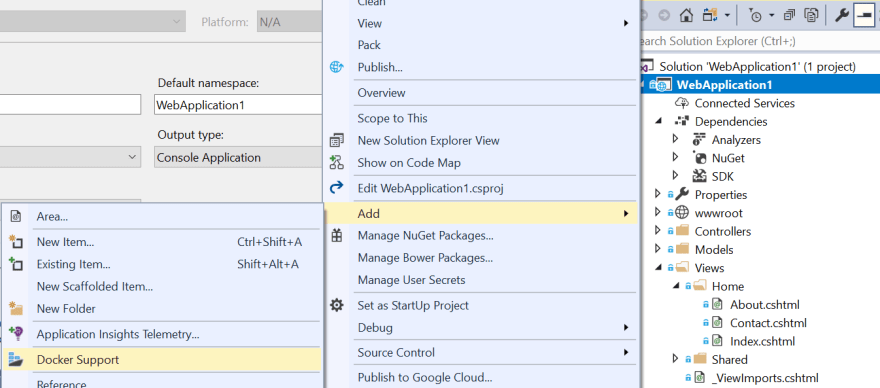The width and height of the screenshot is (880, 388).
Task: Click the Default namespace text field
Action: (x=239, y=104)
